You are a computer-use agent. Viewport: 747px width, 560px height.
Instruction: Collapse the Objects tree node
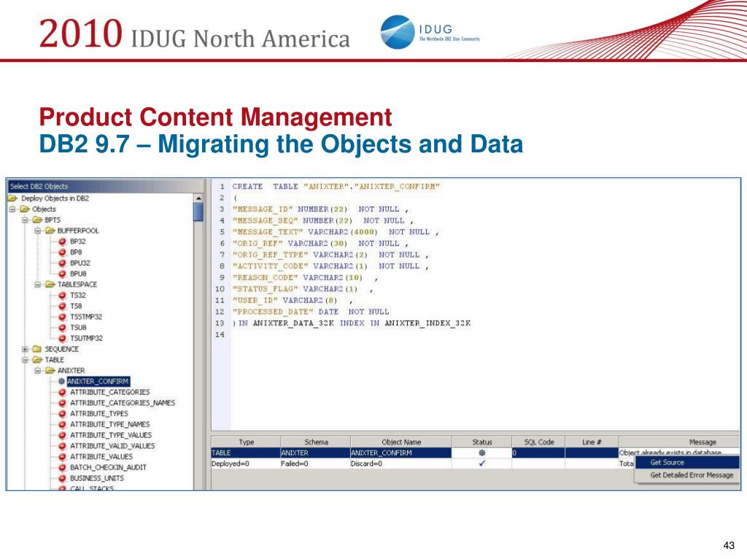tap(12, 209)
